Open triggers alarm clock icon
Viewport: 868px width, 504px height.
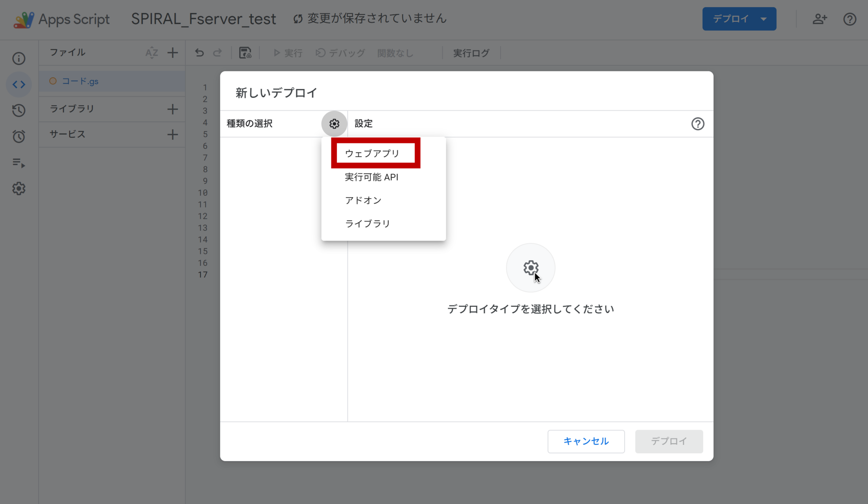19,136
